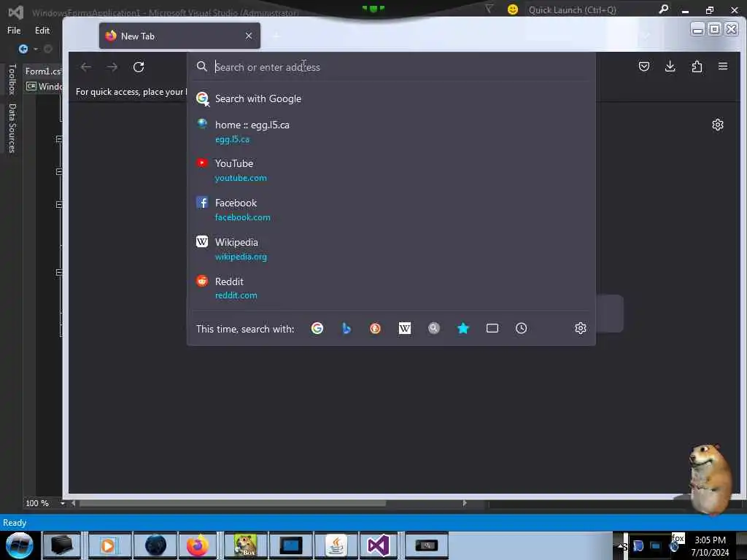The width and height of the screenshot is (747, 560).
Task: Search this time with Bing icon
Action: [347, 328]
